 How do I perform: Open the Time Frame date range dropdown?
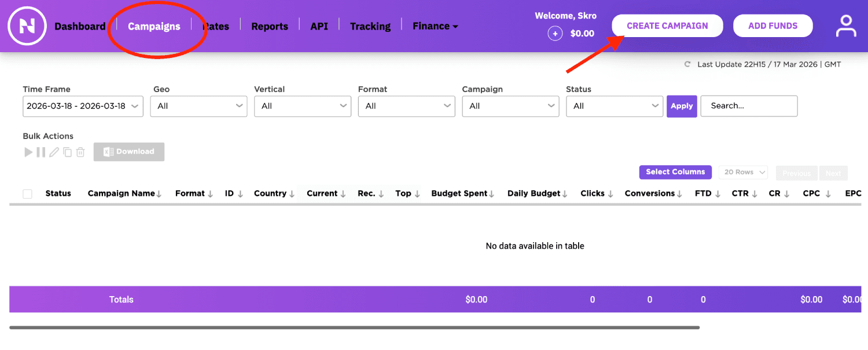[x=83, y=106]
